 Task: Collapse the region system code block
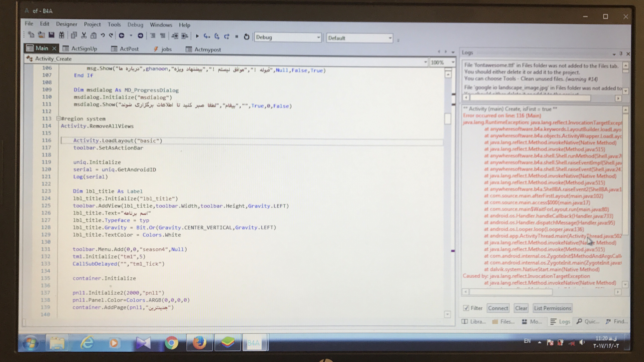point(58,118)
